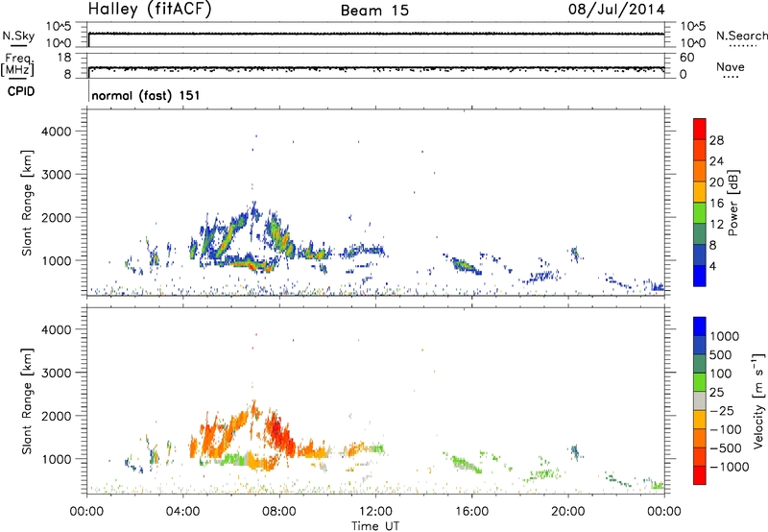Screen dimensions: 768x532
Task: Click the '500' label on velocity colorbar
Action: point(723,355)
